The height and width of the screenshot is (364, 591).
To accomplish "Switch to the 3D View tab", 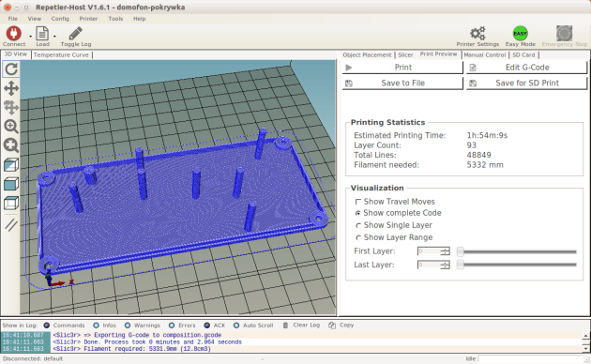I will point(16,54).
